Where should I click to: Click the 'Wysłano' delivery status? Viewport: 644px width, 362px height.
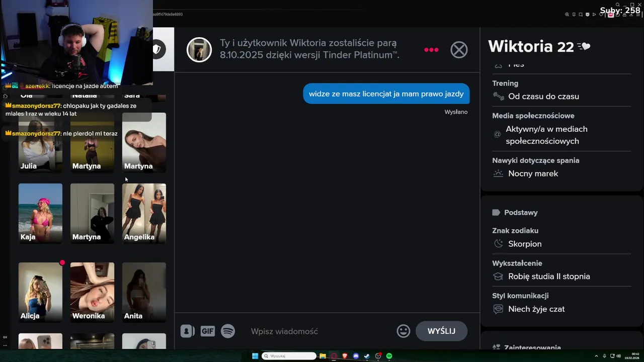tap(456, 112)
